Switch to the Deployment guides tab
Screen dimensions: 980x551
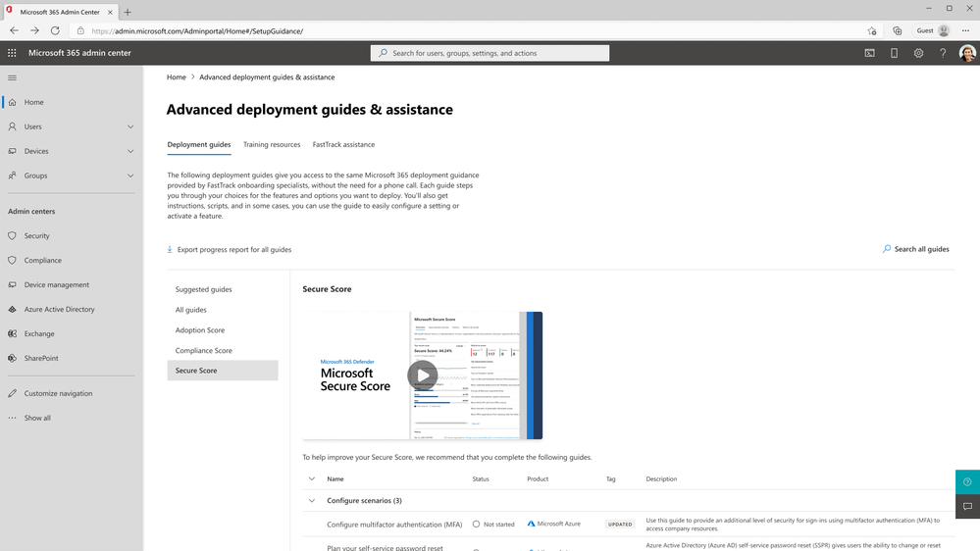(x=199, y=144)
